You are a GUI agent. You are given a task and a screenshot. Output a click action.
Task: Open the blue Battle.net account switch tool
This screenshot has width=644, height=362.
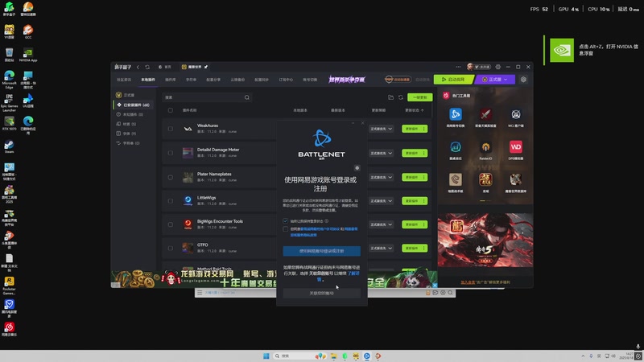tap(455, 114)
